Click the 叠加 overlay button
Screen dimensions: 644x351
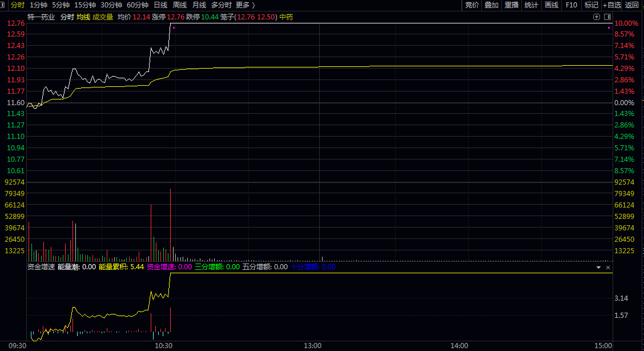click(x=492, y=5)
